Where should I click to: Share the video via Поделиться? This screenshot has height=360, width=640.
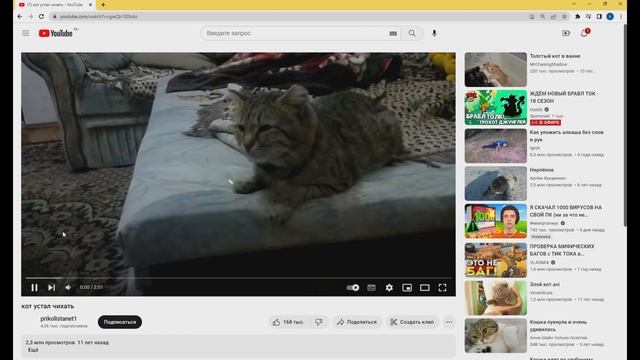tap(357, 322)
